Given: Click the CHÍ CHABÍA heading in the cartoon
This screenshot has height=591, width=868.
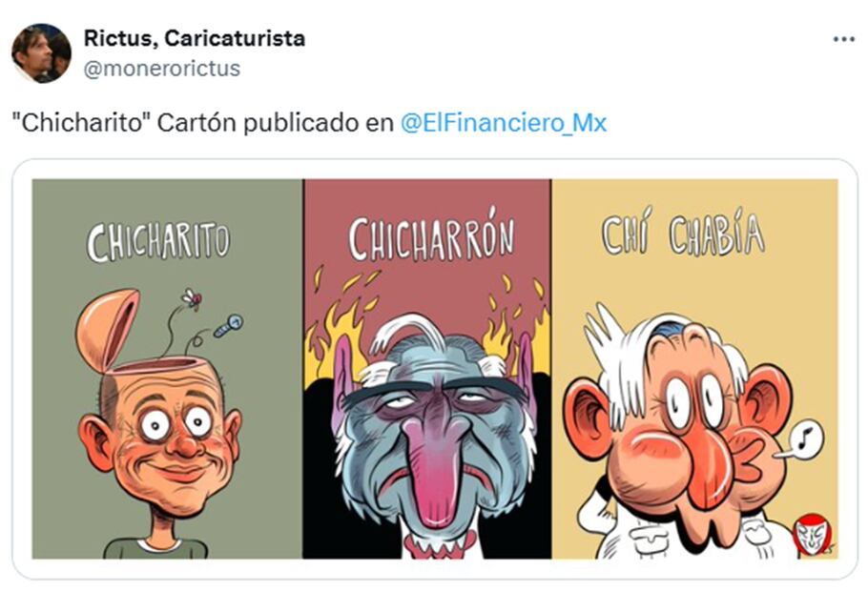Looking at the screenshot, I should click(x=684, y=233).
